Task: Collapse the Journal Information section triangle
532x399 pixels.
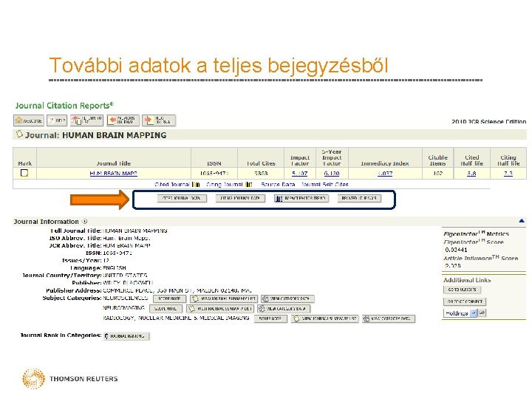Action: point(522,220)
